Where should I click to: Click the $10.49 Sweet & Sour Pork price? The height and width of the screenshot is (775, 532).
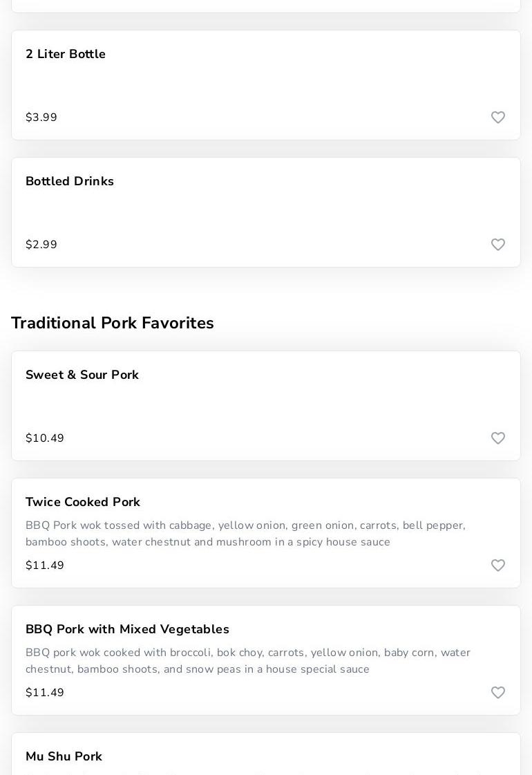pyautogui.click(x=45, y=438)
